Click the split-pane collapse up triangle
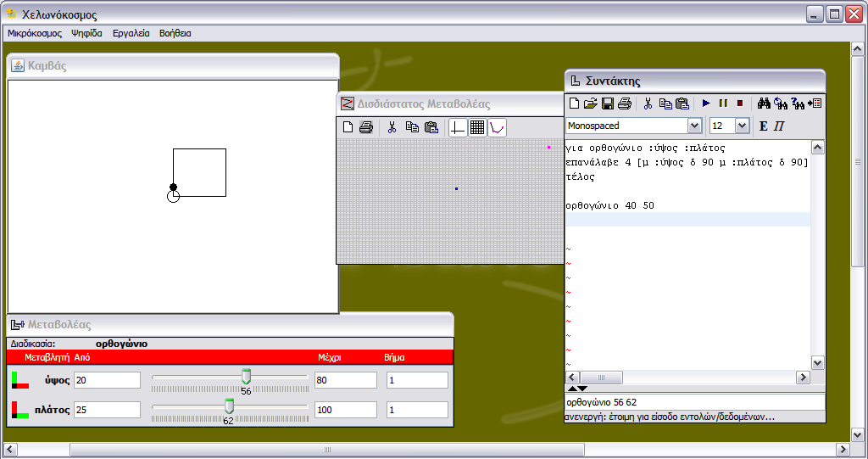Screen dimensions: 868x459 pyautogui.click(x=572, y=389)
